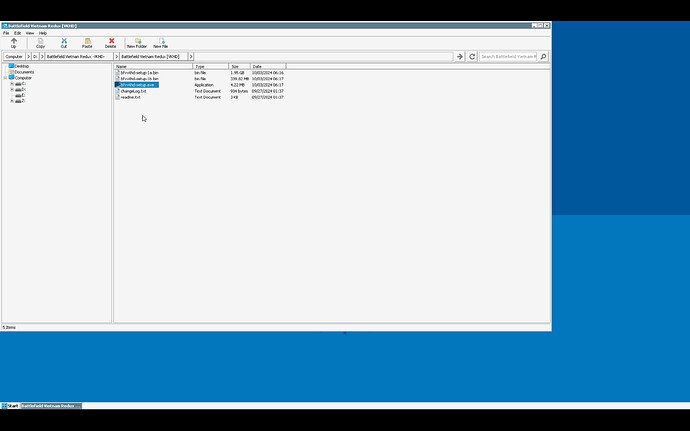Click the Copy toolbar icon
This screenshot has height=431, width=690.
point(40,42)
